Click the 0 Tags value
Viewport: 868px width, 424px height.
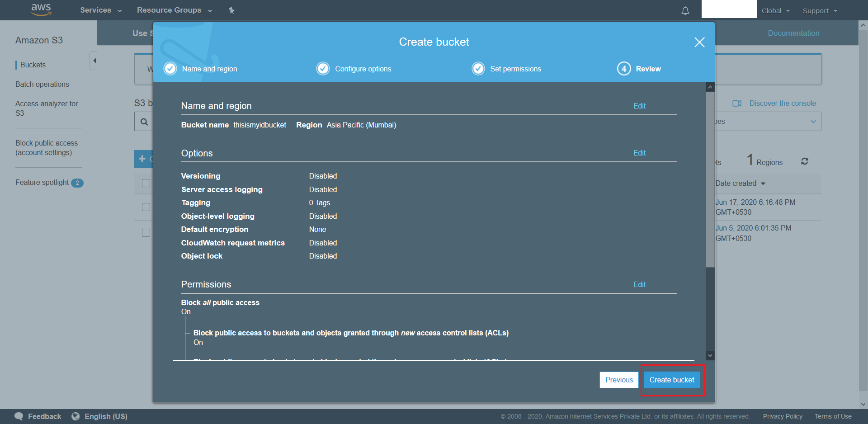pos(320,203)
